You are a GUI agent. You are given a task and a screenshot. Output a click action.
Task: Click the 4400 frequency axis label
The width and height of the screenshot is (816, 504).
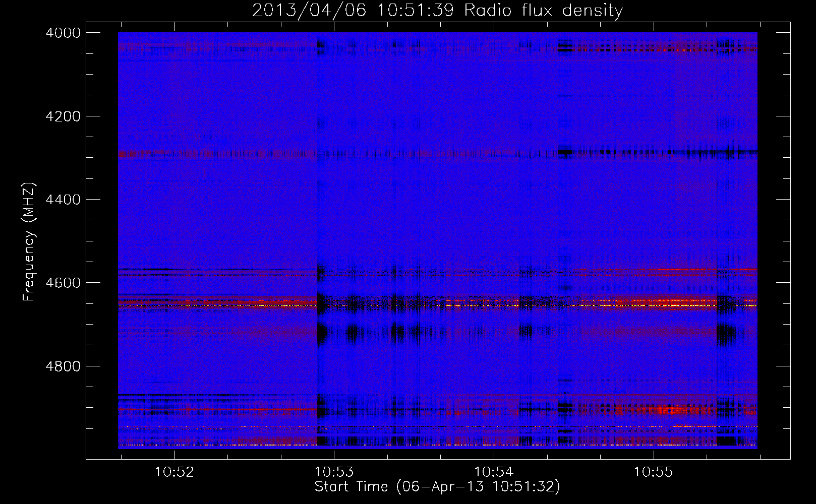click(63, 200)
